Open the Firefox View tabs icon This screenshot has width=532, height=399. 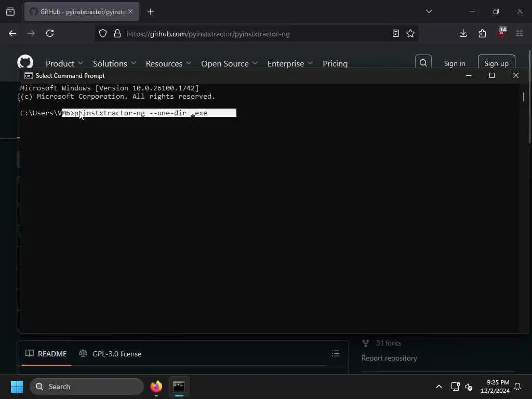pyautogui.click(x=10, y=11)
